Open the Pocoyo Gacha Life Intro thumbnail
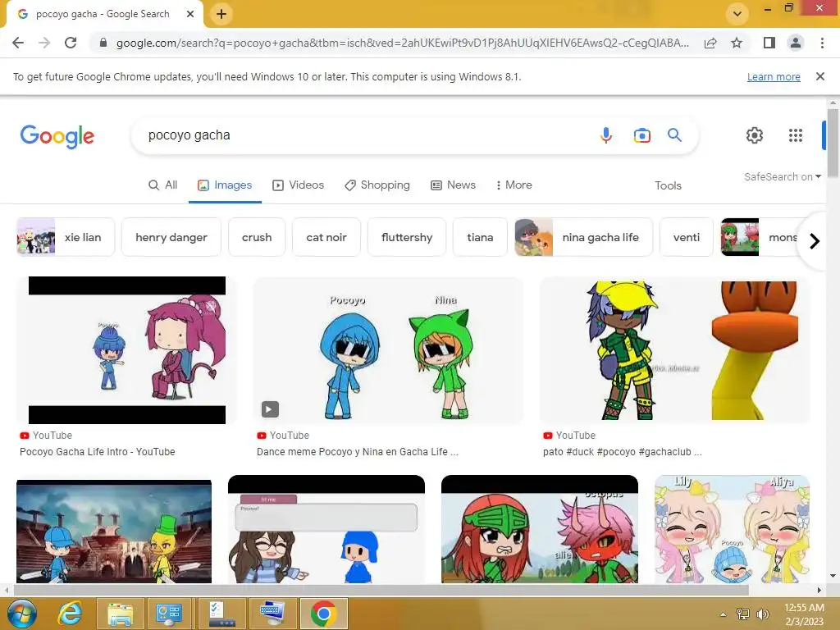This screenshot has height=630, width=840. pyautogui.click(x=127, y=350)
